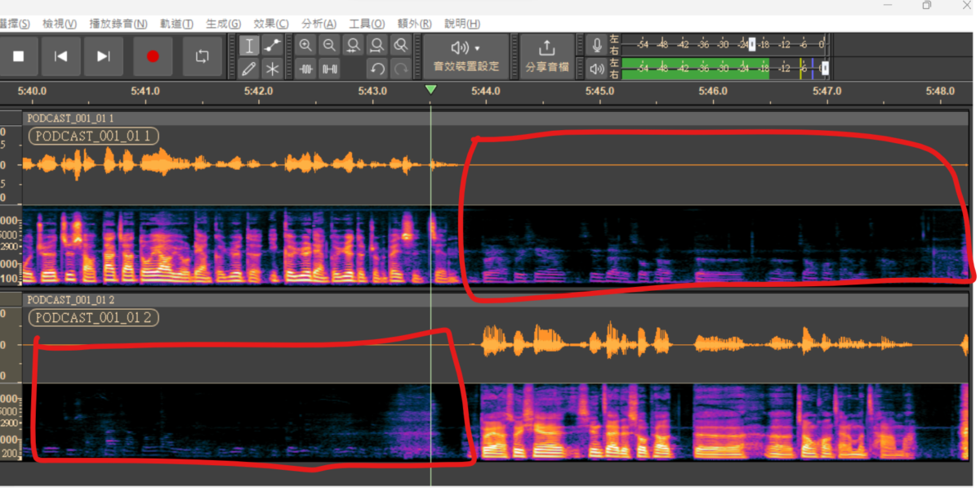Viewport: 980px width, 488px height.
Task: Start recording with the red record button
Action: point(153,56)
